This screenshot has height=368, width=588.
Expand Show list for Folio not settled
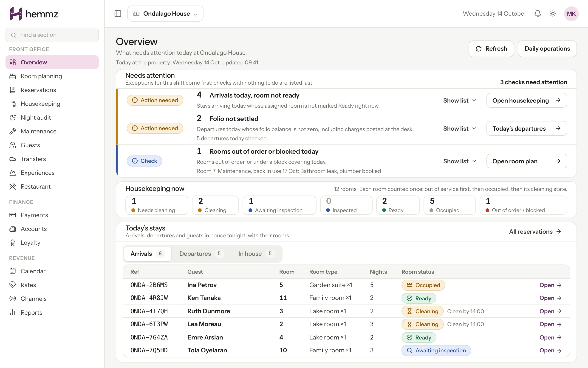tap(460, 128)
